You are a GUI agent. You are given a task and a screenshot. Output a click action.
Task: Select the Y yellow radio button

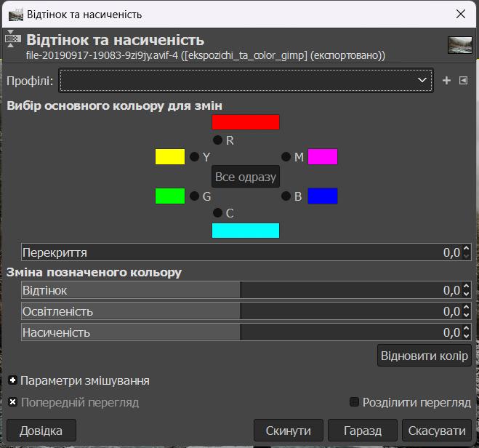(195, 157)
